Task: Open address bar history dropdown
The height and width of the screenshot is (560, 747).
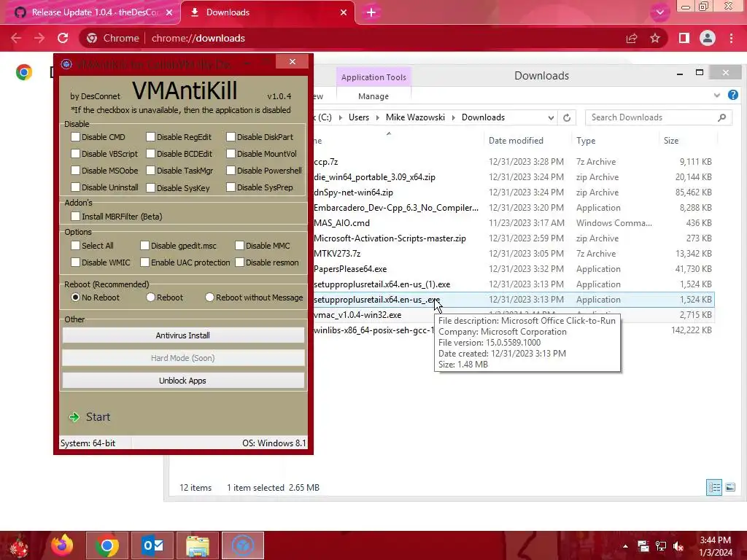Action: pos(551,117)
